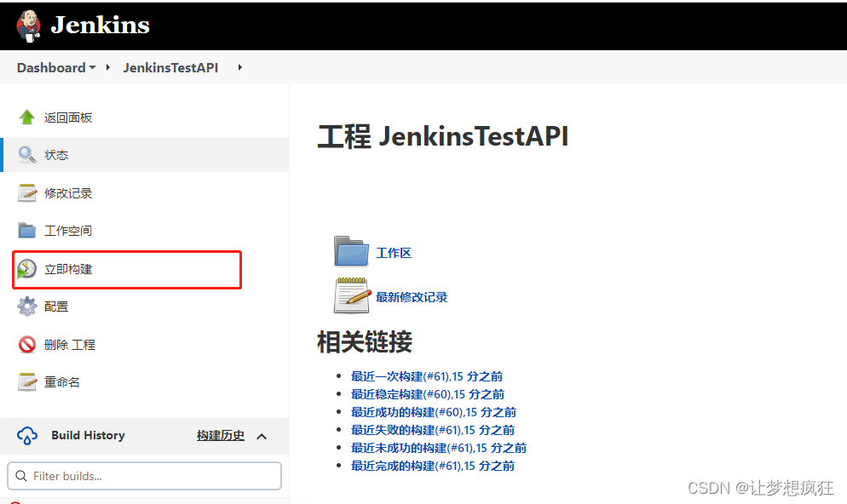Click the Jenkins butler logo icon

pyautogui.click(x=29, y=26)
